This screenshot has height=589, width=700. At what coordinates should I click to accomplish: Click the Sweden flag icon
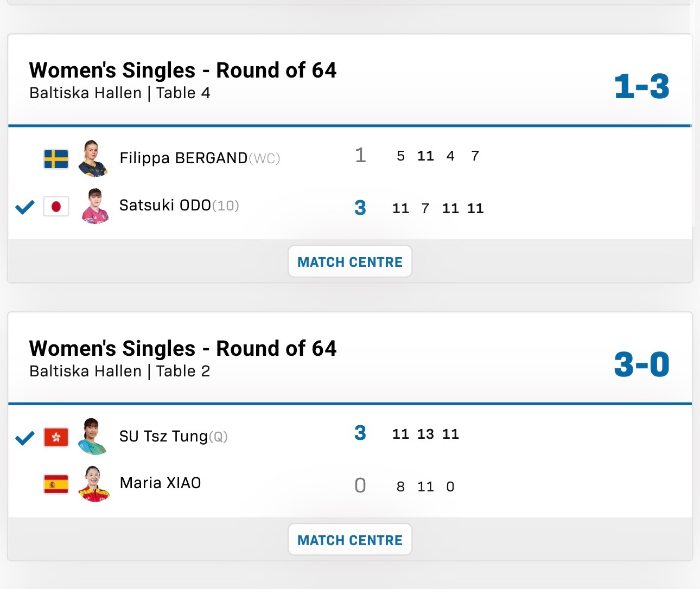tap(56, 159)
